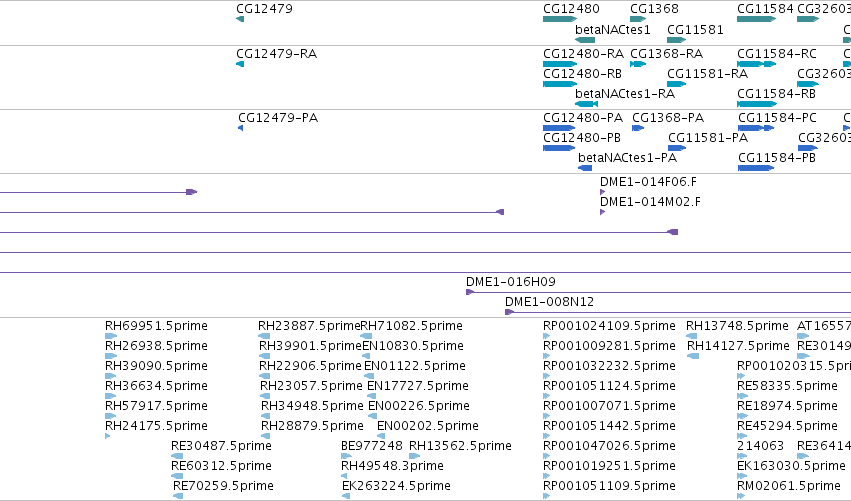Screen dimensions: 851x501
Task: Select the CG11584 gene label
Action: (x=765, y=9)
